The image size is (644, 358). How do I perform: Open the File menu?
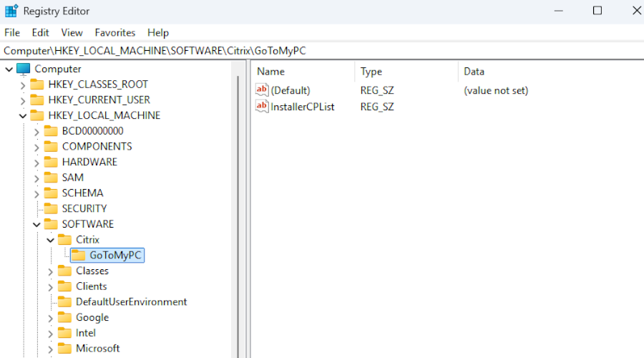[x=12, y=32]
